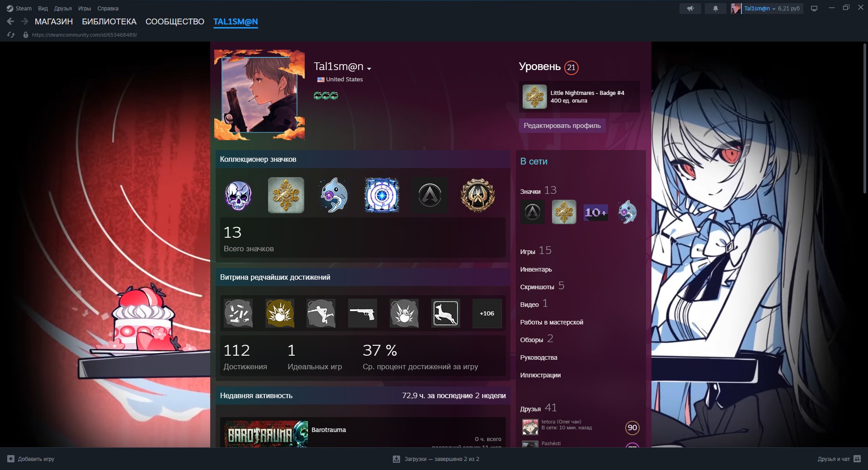Open the Вид menu
Screen dimensions: 868x470
pyautogui.click(x=43, y=9)
